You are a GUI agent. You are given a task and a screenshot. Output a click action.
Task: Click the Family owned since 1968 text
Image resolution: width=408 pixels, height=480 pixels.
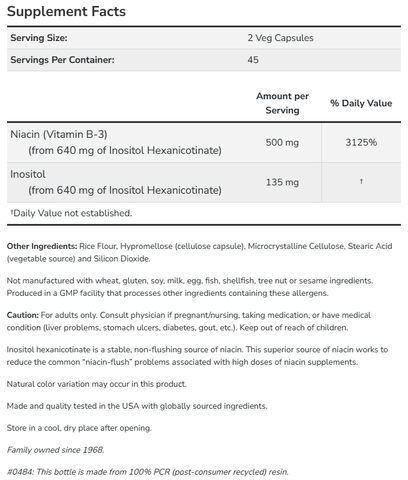pyautogui.click(x=56, y=450)
